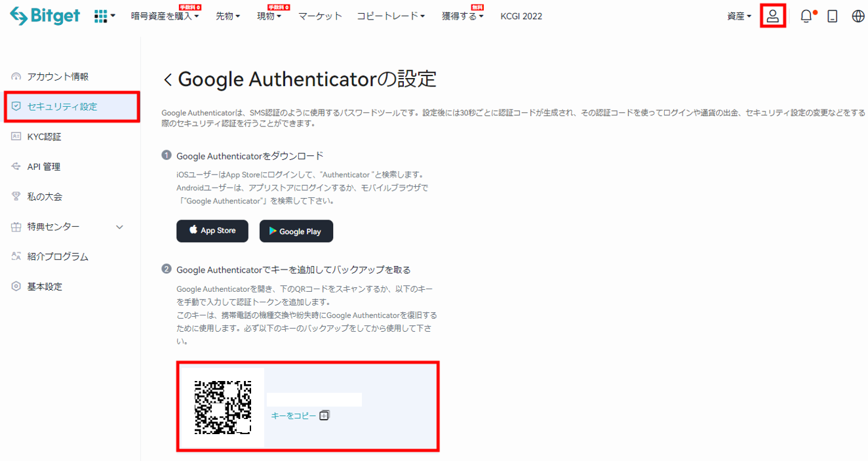Click the 特典センター gift icon
This screenshot has width=868, height=461.
pos(16,227)
